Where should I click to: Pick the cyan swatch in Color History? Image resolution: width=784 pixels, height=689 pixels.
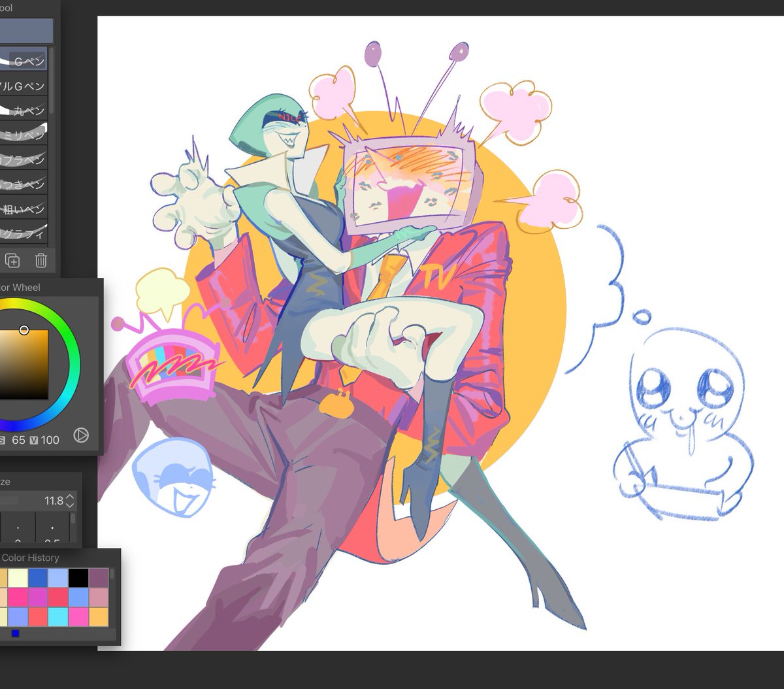(x=58, y=616)
